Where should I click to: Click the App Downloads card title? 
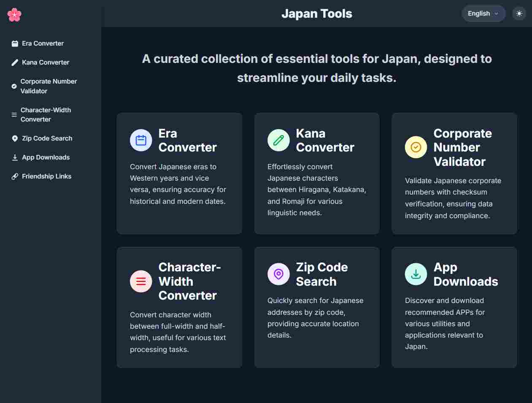pos(465,274)
